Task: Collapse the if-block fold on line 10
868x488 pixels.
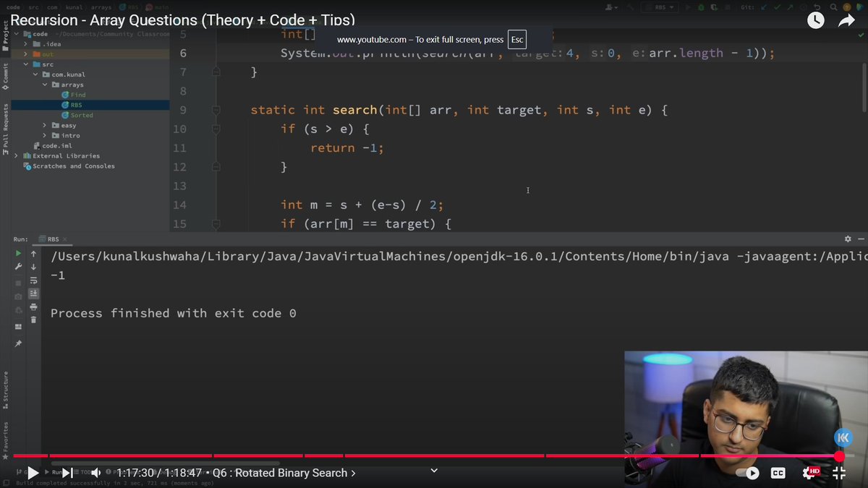Action: 216,129
